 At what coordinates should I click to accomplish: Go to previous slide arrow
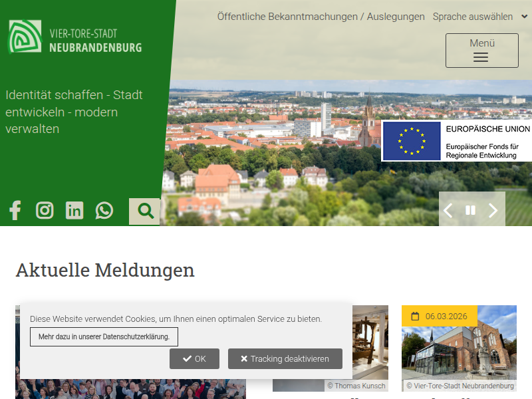(448, 210)
